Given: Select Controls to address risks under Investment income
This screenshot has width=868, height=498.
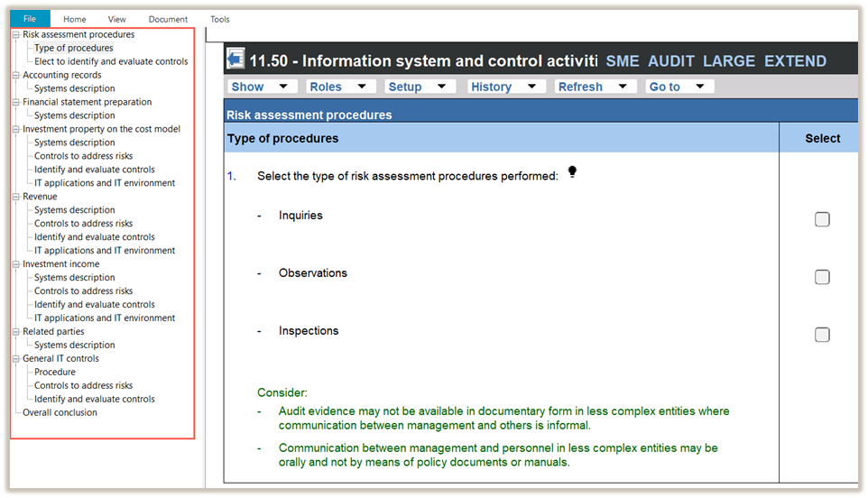Looking at the screenshot, I should tap(84, 291).
